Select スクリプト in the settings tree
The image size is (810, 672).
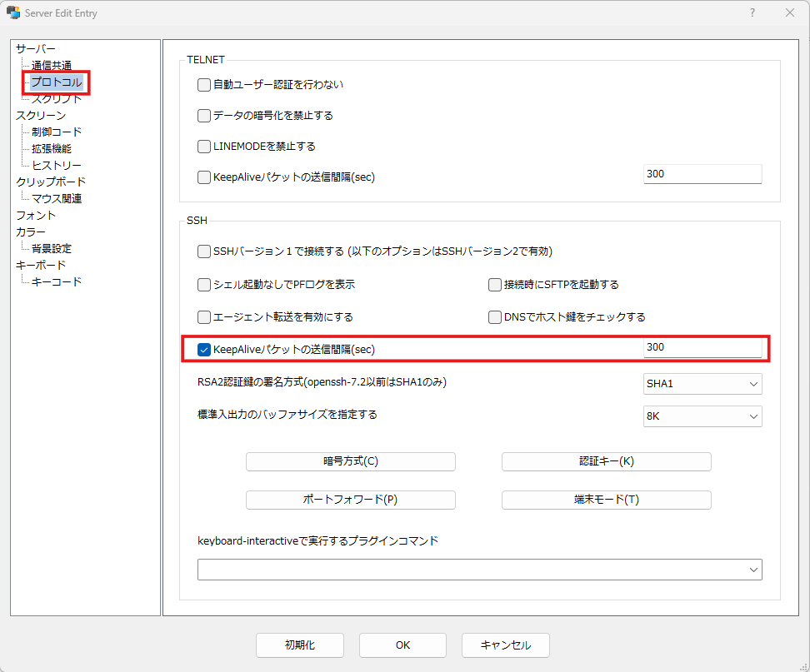coord(57,99)
